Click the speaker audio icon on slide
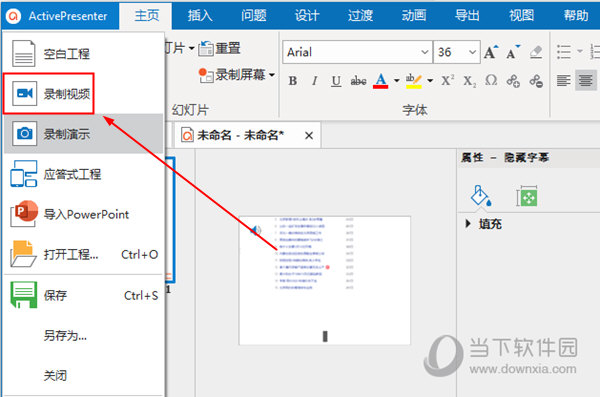The image size is (600, 397). click(x=255, y=230)
